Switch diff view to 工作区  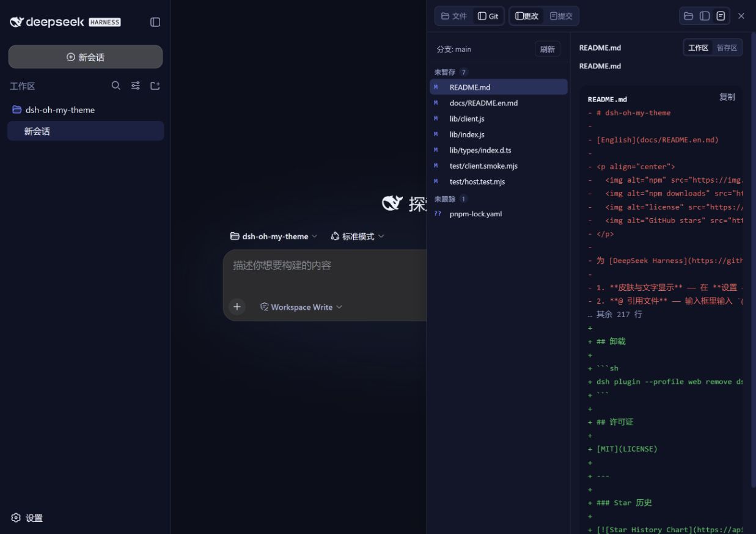tap(698, 48)
